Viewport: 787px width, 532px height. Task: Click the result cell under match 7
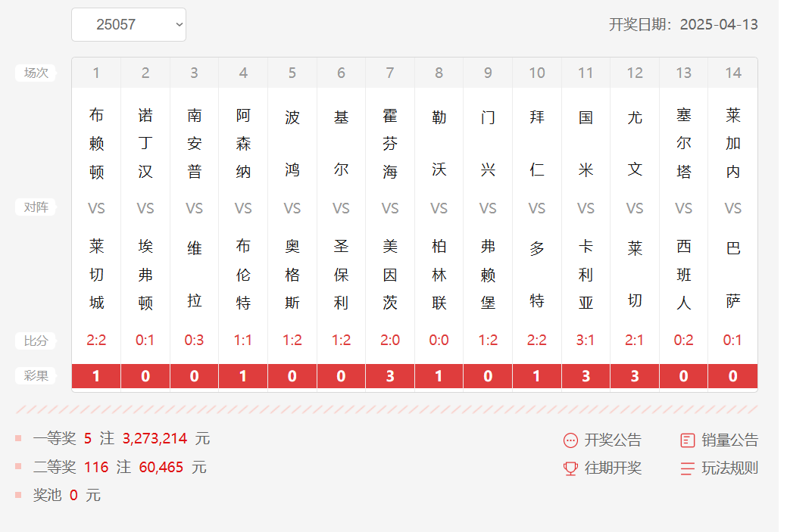[x=390, y=376]
